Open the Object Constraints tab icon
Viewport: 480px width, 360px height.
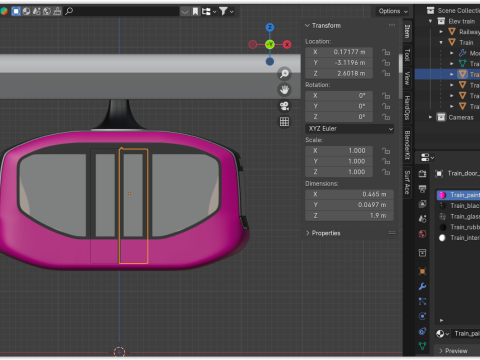pyautogui.click(x=422, y=331)
